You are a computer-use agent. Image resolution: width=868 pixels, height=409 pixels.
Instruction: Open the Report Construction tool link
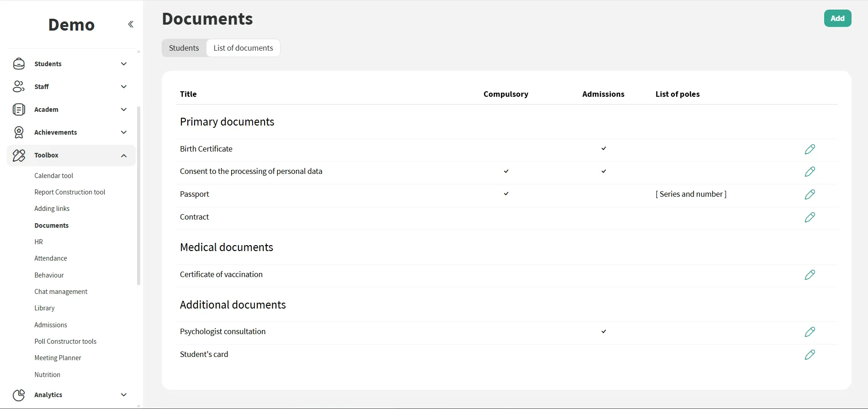69,192
